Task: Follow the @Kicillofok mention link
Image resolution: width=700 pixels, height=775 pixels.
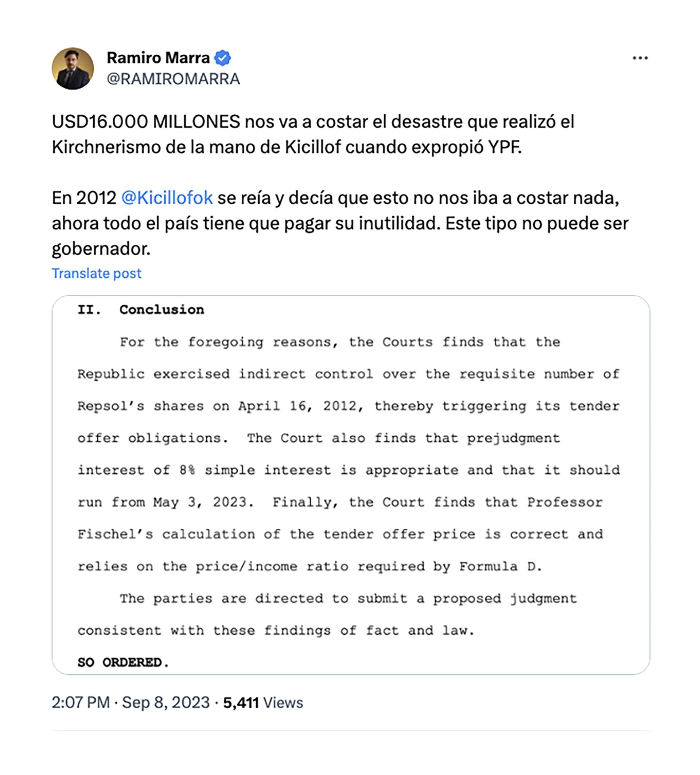Action: (x=167, y=198)
